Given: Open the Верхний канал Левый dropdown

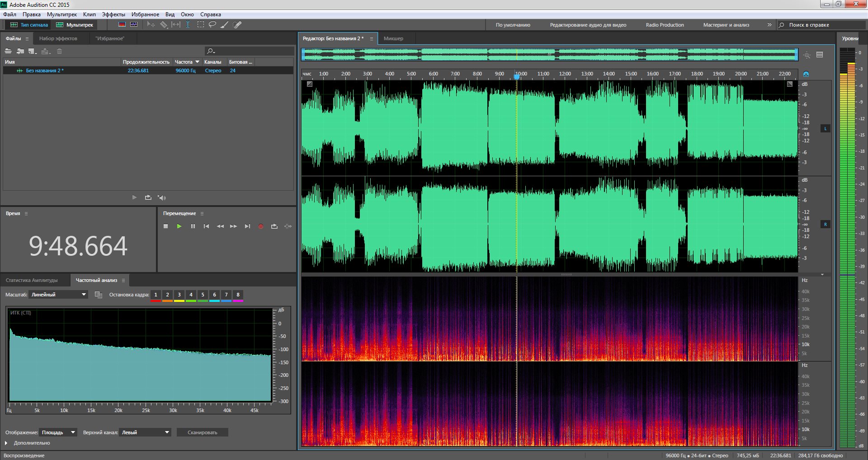Looking at the screenshot, I should [145, 432].
